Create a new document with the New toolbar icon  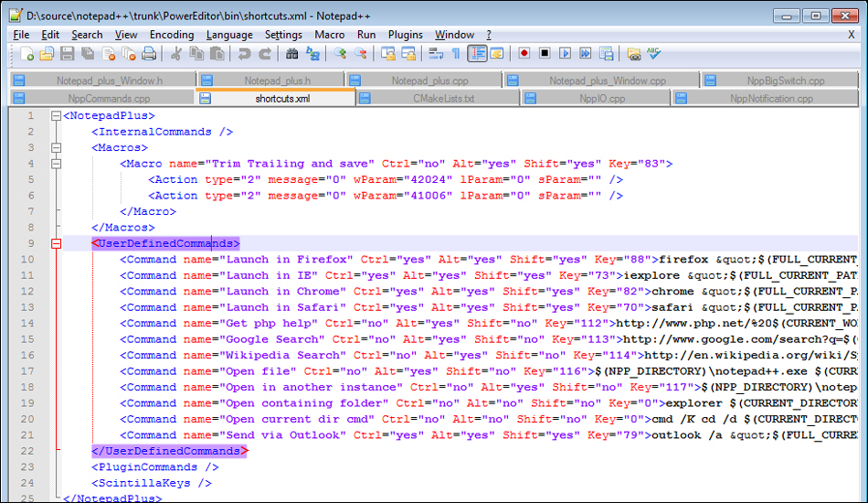(x=26, y=54)
